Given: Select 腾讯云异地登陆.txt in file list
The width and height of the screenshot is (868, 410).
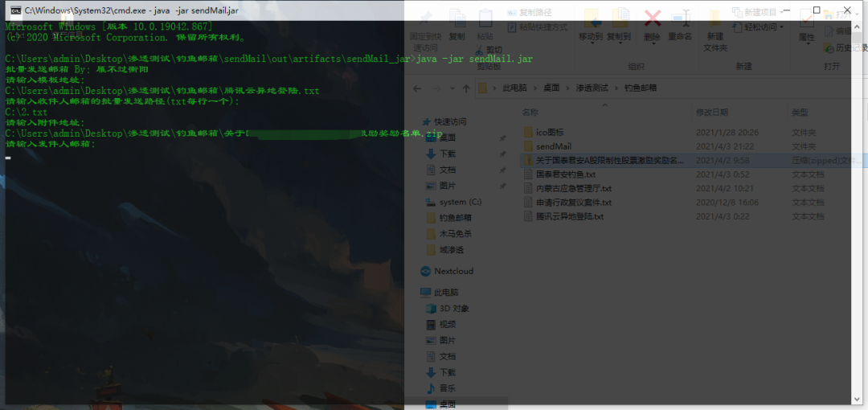Looking at the screenshot, I should point(570,216).
